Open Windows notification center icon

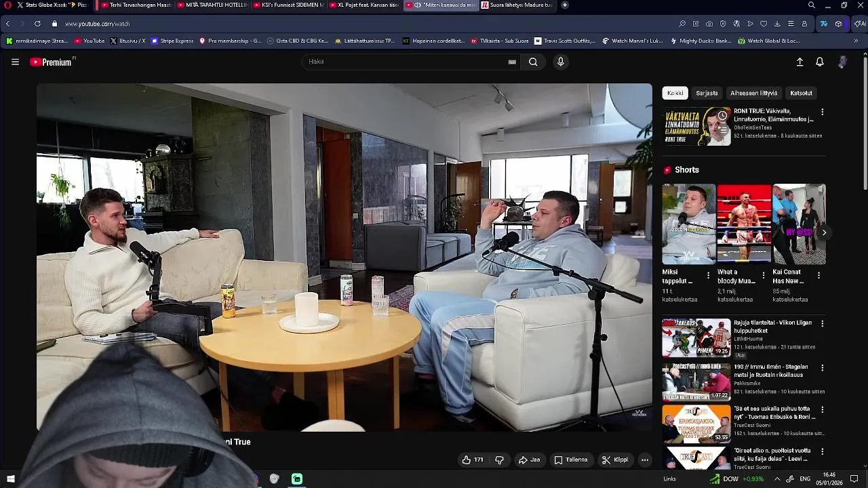point(854,479)
